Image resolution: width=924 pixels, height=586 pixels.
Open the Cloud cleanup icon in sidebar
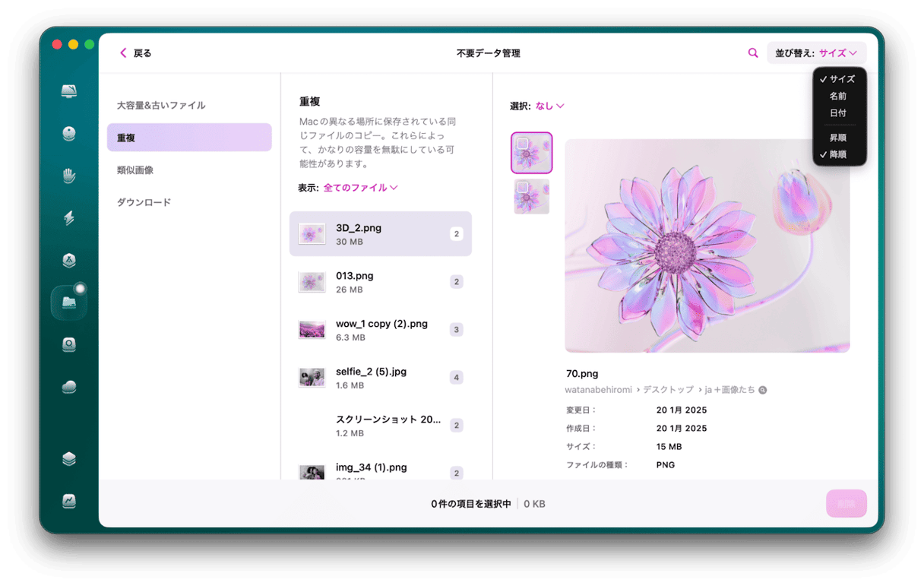click(69, 388)
